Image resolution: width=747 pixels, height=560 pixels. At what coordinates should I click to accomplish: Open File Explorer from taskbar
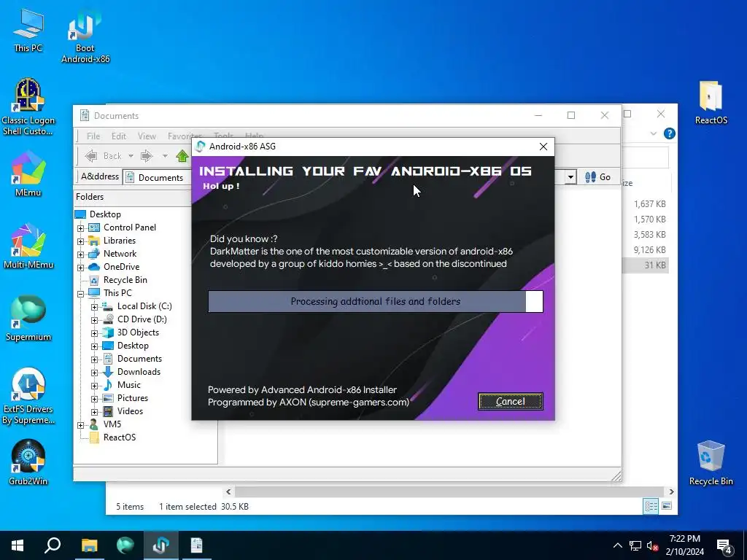pyautogui.click(x=89, y=545)
